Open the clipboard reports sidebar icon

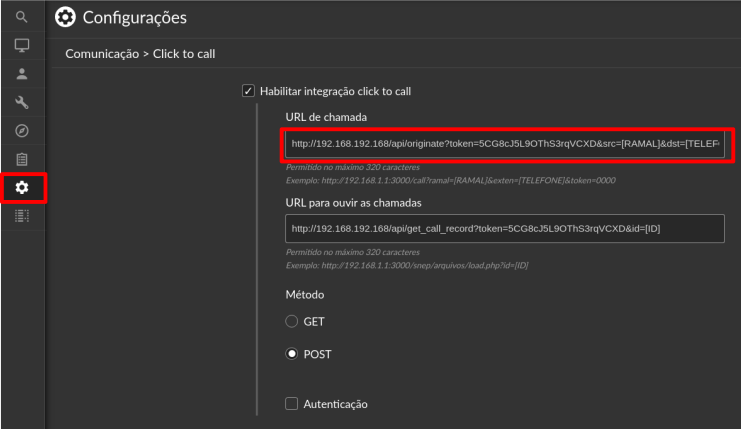(22, 159)
